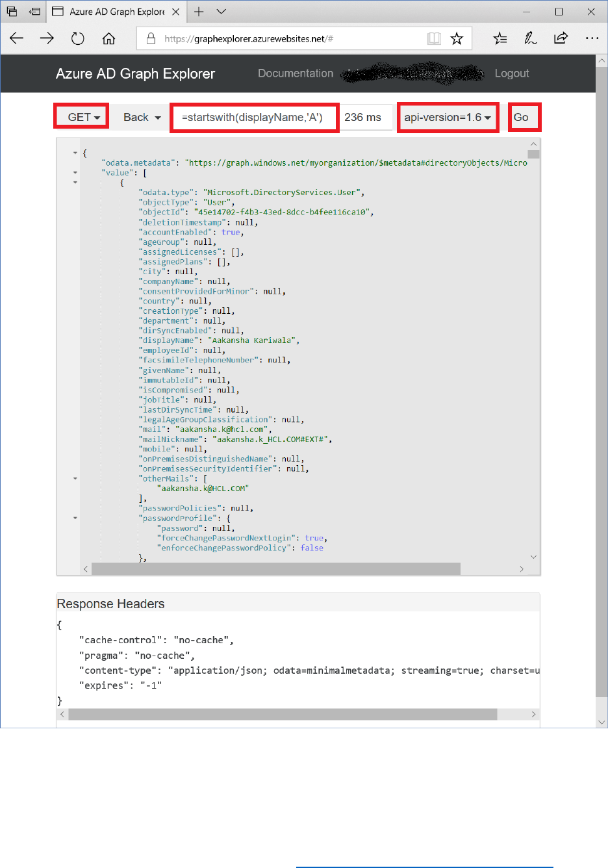Click the "enforceChangePasswordPolicy": false line
Image resolution: width=608 pixels, height=868 pixels.
tap(240, 548)
